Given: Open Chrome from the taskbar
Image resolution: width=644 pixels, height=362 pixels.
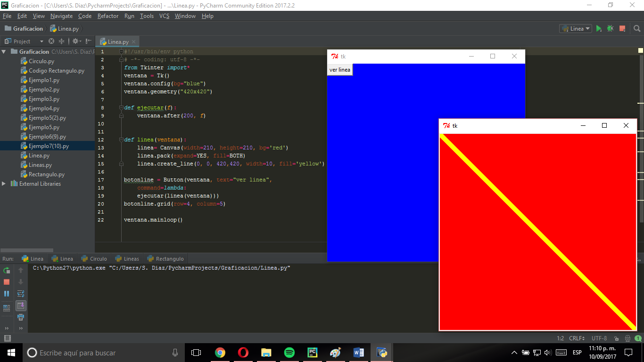Looking at the screenshot, I should (220, 352).
